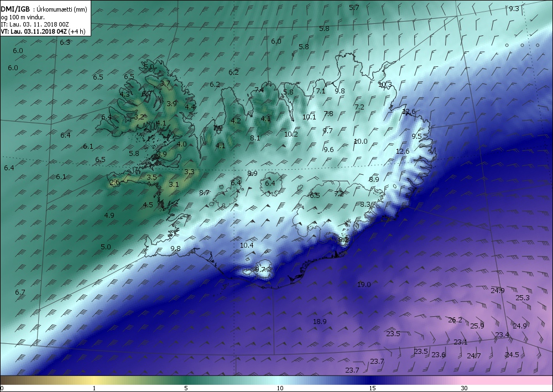The height and width of the screenshot is (392, 553).
Task: Click the map value 19.0
Action: tap(364, 285)
